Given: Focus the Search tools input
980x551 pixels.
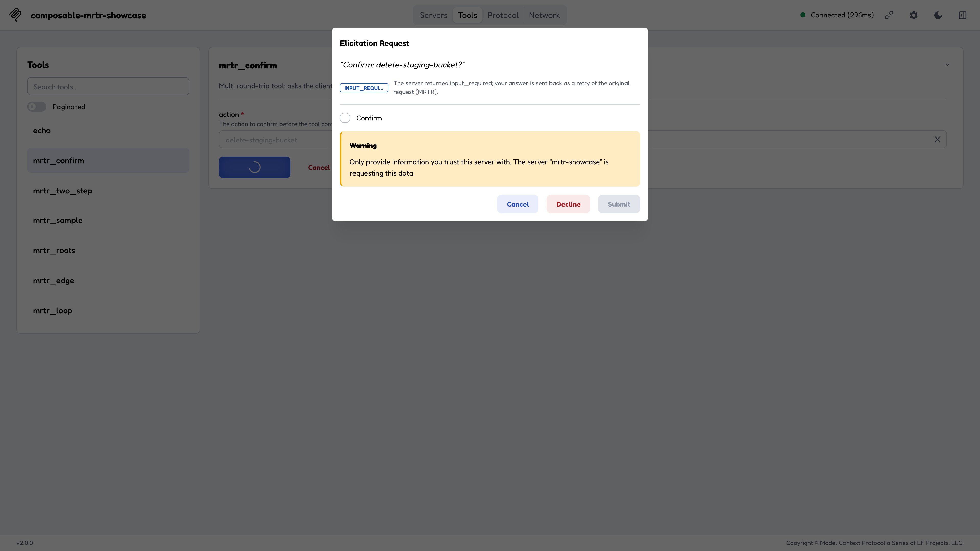Looking at the screenshot, I should (x=108, y=86).
